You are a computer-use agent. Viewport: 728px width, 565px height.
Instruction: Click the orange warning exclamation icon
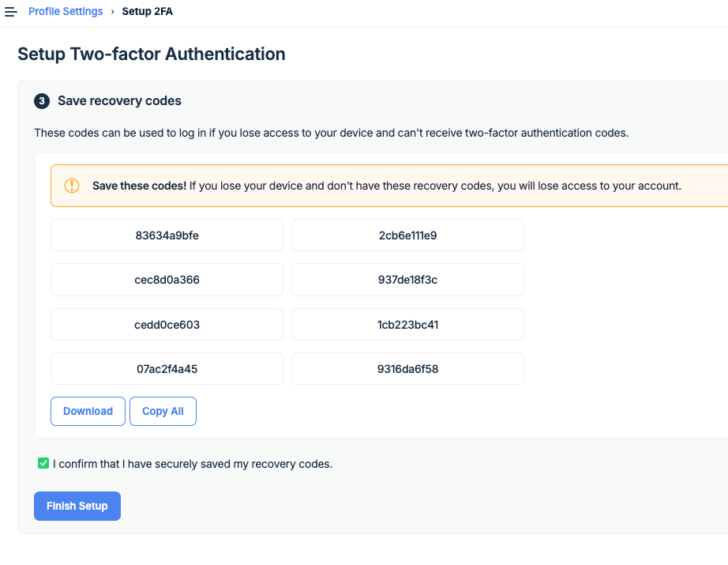tap(72, 186)
